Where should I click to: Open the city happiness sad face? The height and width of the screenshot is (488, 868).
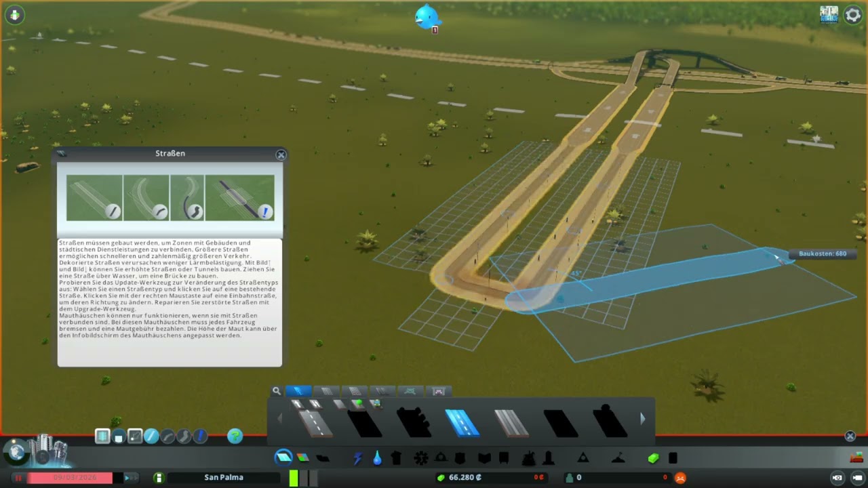[680, 478]
